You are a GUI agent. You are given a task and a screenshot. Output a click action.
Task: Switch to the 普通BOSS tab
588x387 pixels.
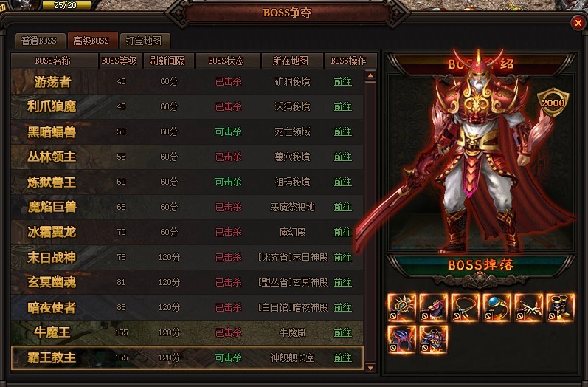click(x=39, y=41)
